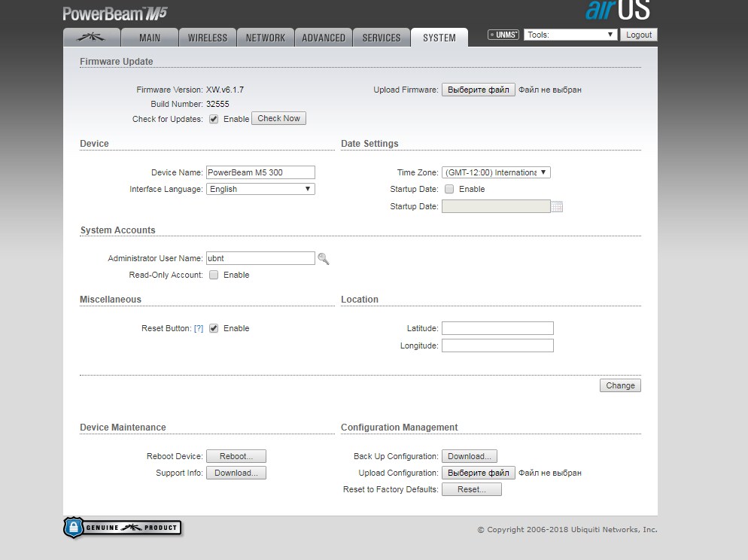748x560 pixels.
Task: Enable the Read-Only Account checkbox
Action: tap(214, 275)
